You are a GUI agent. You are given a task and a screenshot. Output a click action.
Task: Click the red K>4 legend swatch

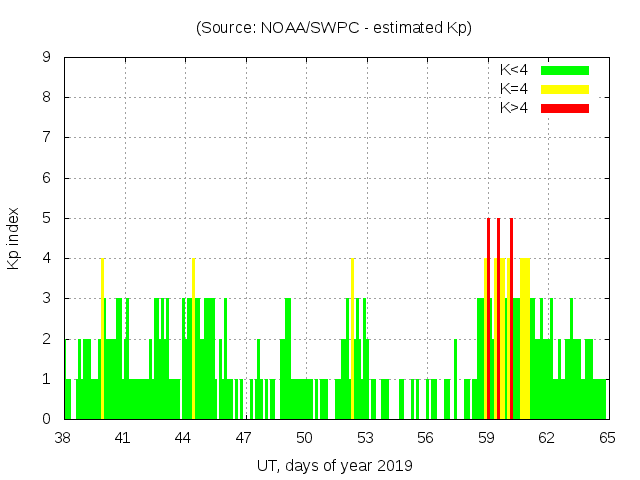point(565,108)
